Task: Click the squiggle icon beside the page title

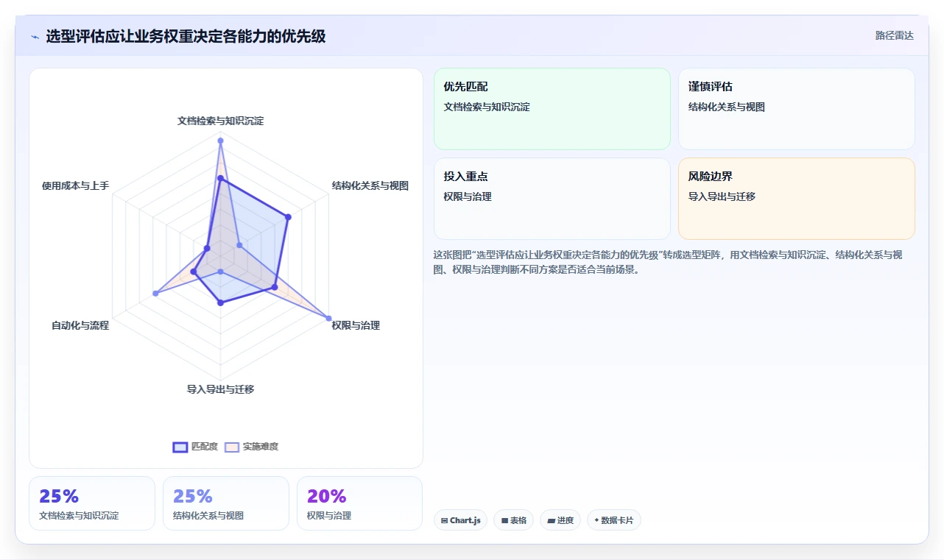Action: pyautogui.click(x=35, y=37)
